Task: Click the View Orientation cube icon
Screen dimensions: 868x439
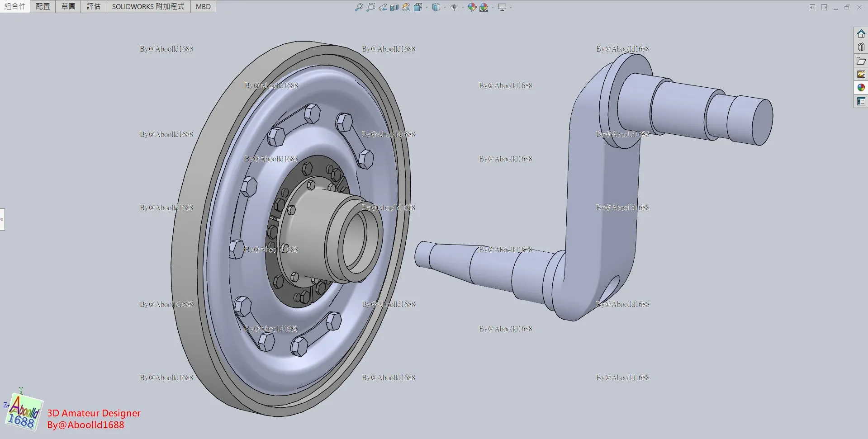Action: 418,7
